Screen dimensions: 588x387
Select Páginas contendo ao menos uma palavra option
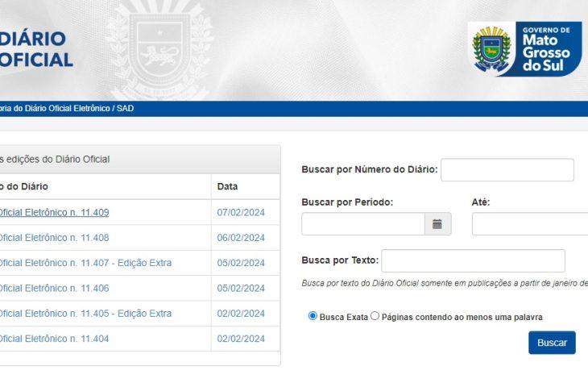tap(375, 316)
